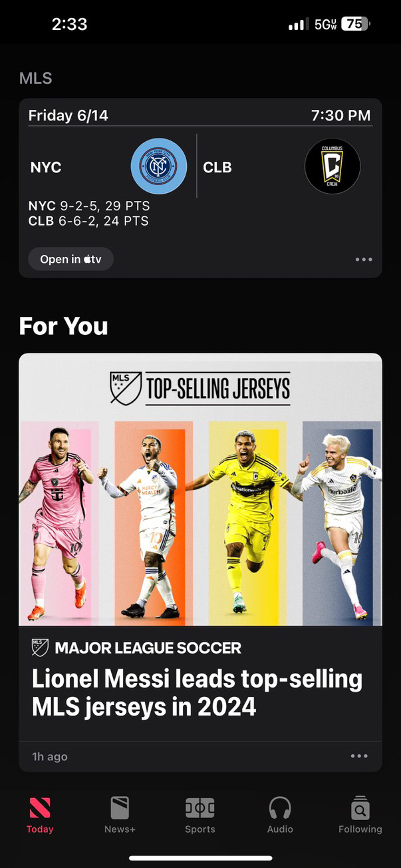This screenshot has height=868, width=401.
Task: Open the Top-Selling Jerseys article image
Action: coord(200,489)
